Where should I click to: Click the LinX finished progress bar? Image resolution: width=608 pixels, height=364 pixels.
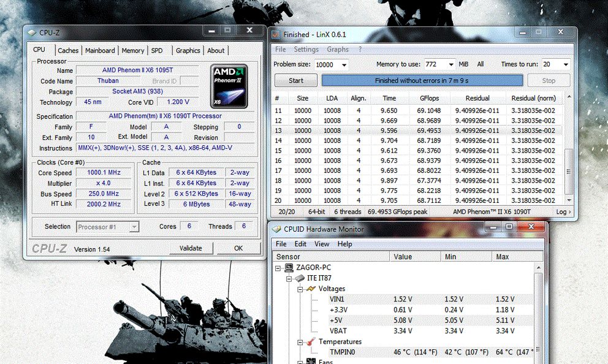click(x=422, y=81)
